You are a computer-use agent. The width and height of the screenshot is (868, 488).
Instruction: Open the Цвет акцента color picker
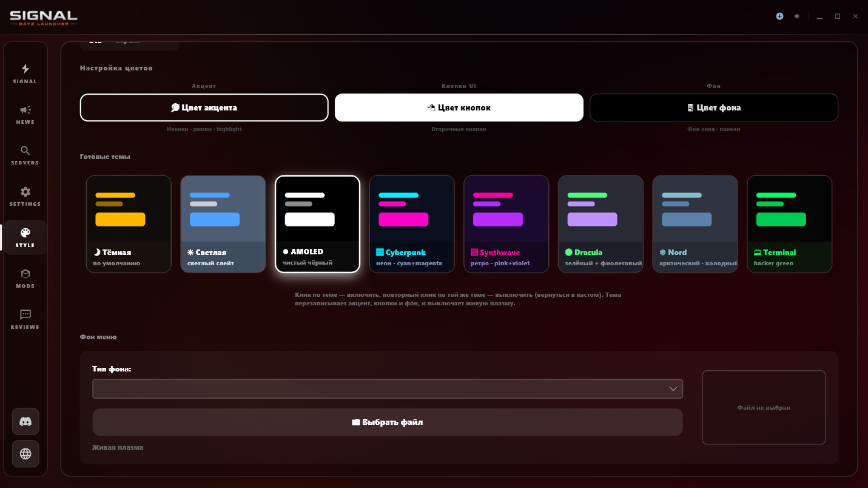point(204,107)
